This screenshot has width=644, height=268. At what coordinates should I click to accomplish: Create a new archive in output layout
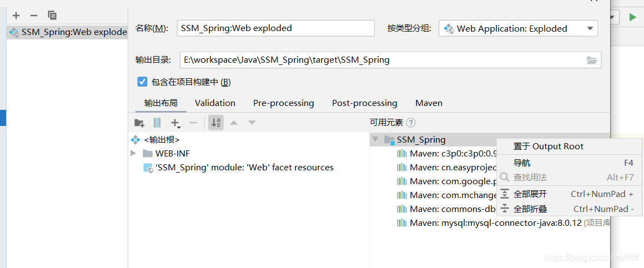tap(157, 122)
